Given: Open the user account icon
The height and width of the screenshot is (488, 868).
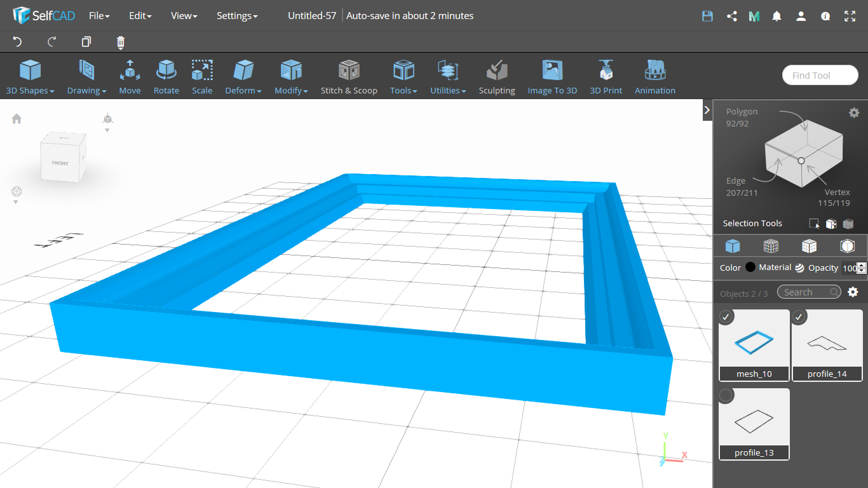Looking at the screenshot, I should [x=801, y=16].
